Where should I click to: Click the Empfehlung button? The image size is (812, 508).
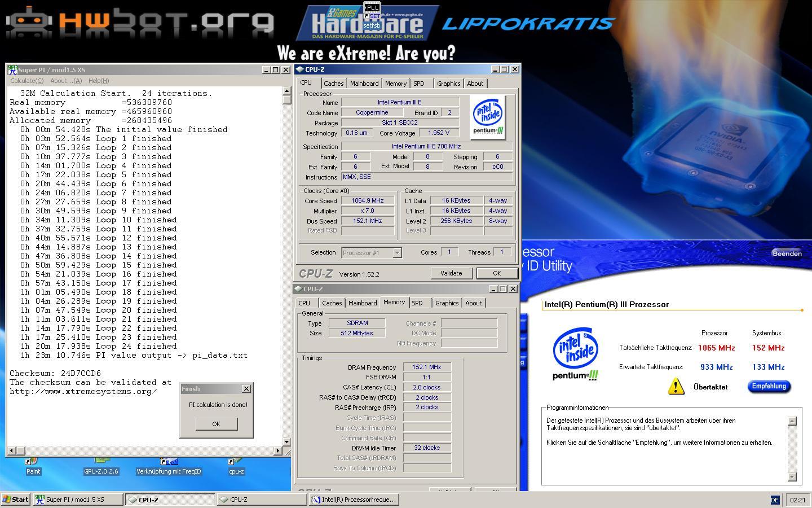pos(769,387)
